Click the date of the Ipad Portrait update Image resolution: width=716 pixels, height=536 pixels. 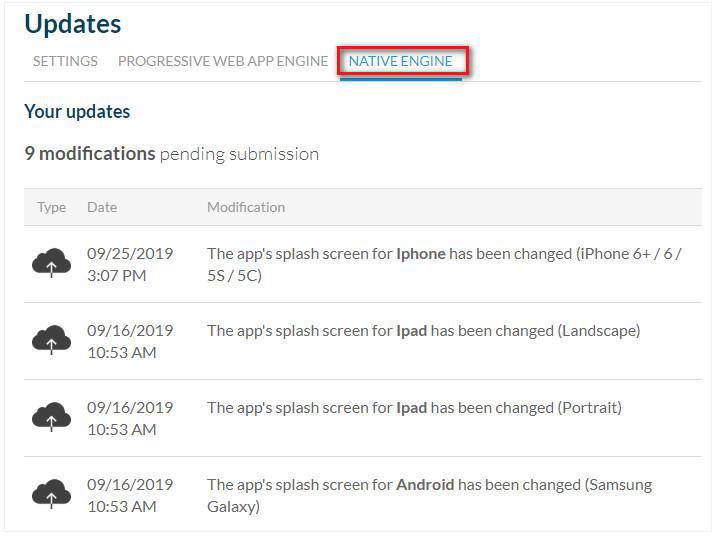130,418
